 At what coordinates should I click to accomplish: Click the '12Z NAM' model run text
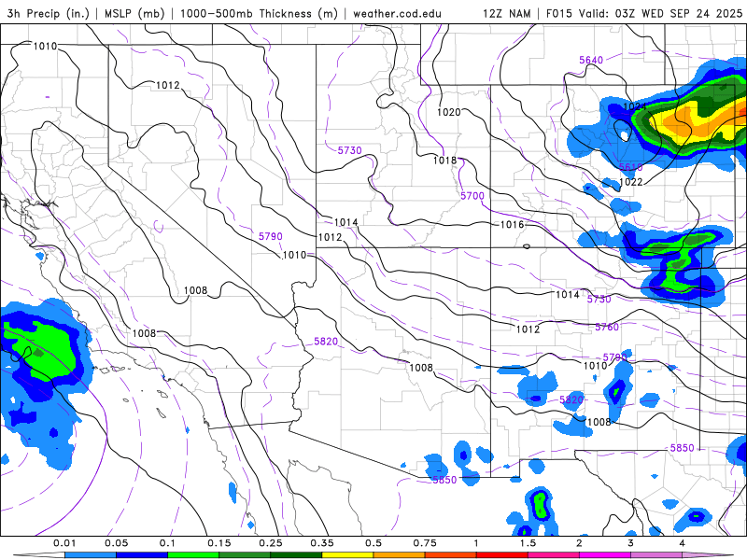click(x=506, y=13)
